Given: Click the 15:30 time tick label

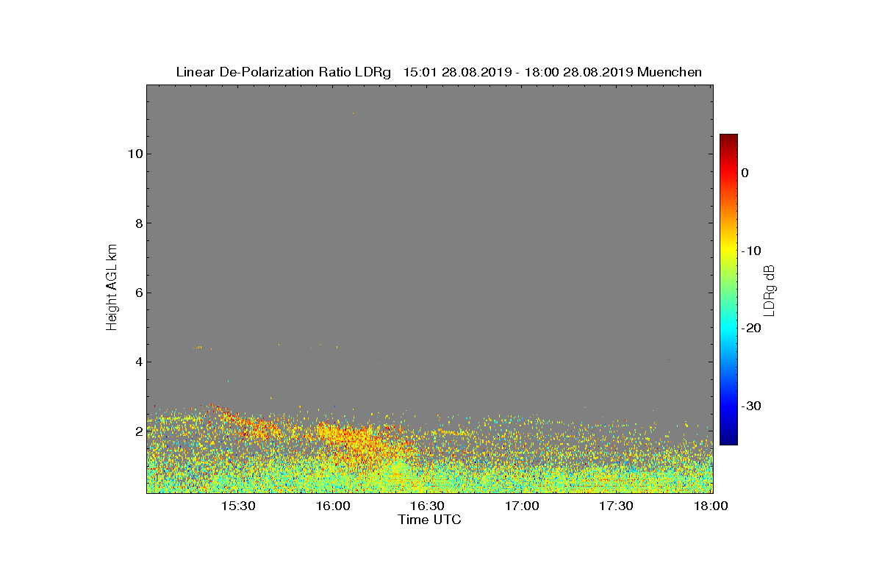Looking at the screenshot, I should pos(238,506).
